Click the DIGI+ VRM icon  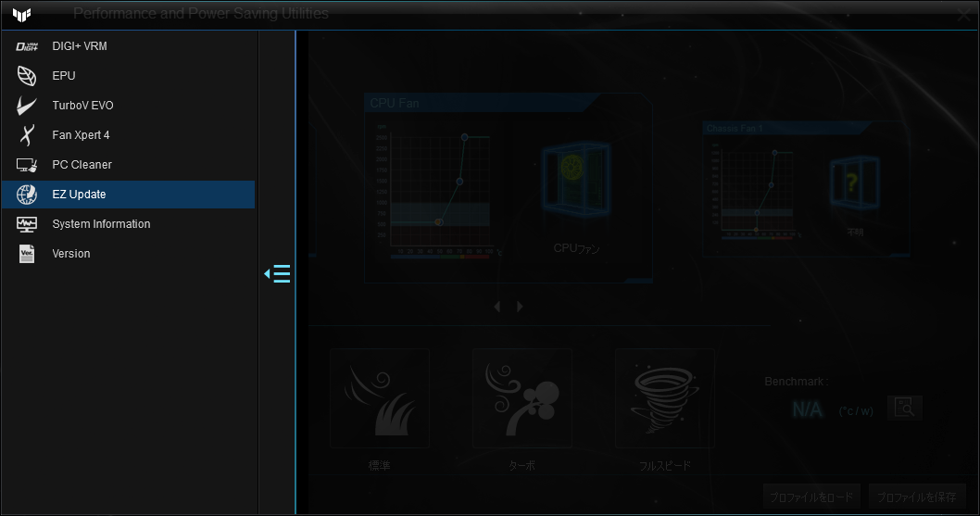[26, 47]
